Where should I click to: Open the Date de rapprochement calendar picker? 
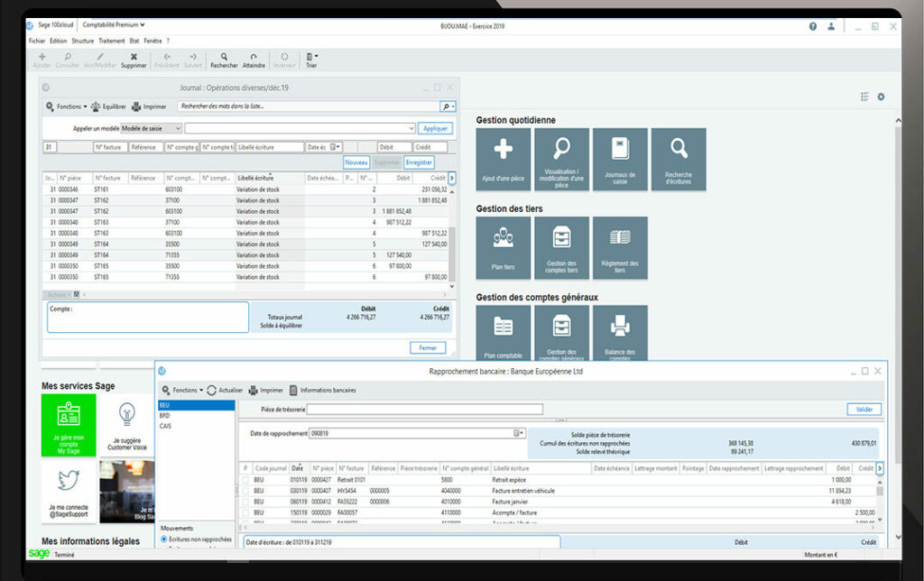(518, 432)
